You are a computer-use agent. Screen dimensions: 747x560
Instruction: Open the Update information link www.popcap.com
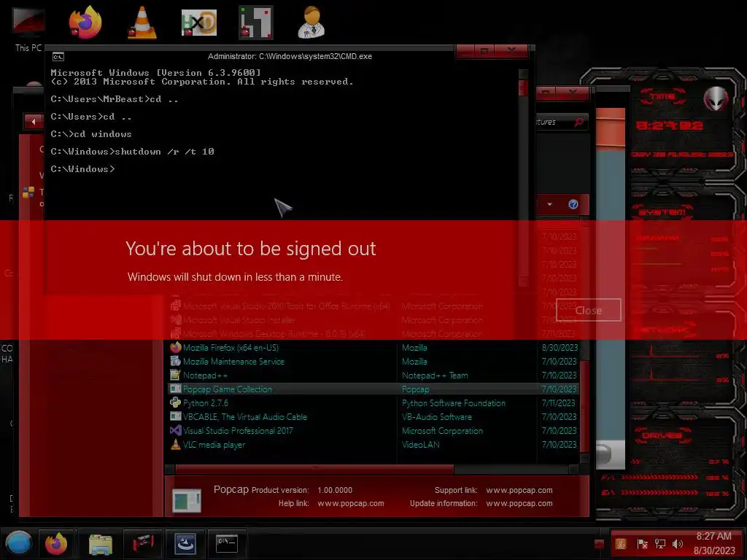coord(519,503)
